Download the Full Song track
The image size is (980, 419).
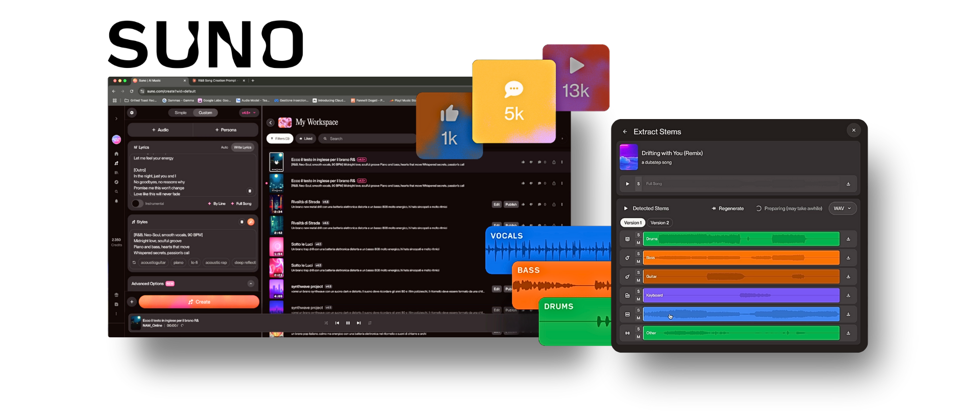point(848,184)
